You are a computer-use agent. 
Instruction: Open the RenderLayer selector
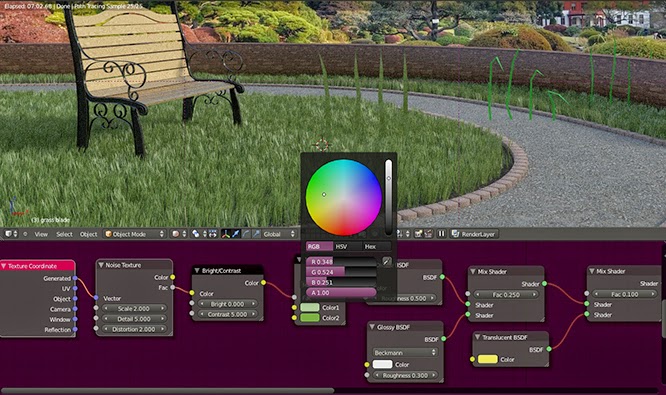(474, 234)
